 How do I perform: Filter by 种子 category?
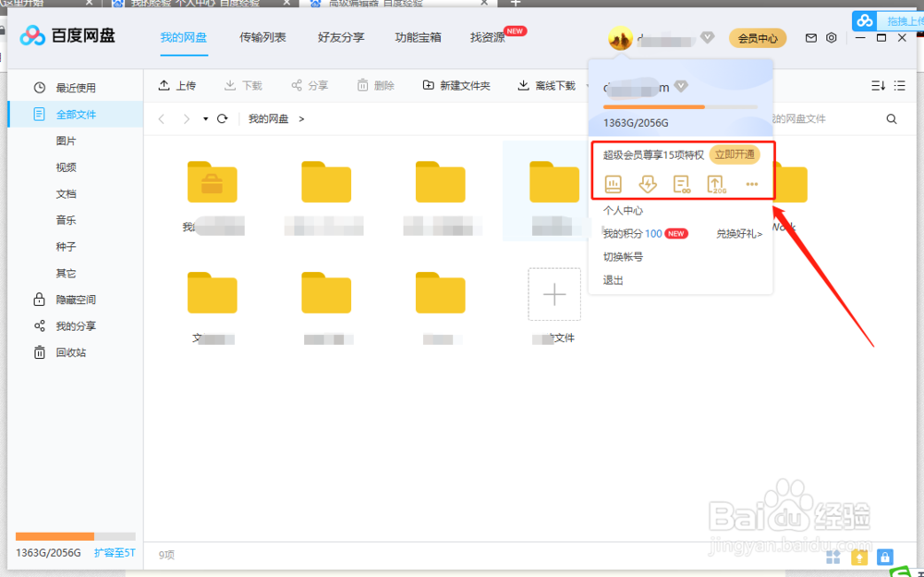tap(66, 247)
